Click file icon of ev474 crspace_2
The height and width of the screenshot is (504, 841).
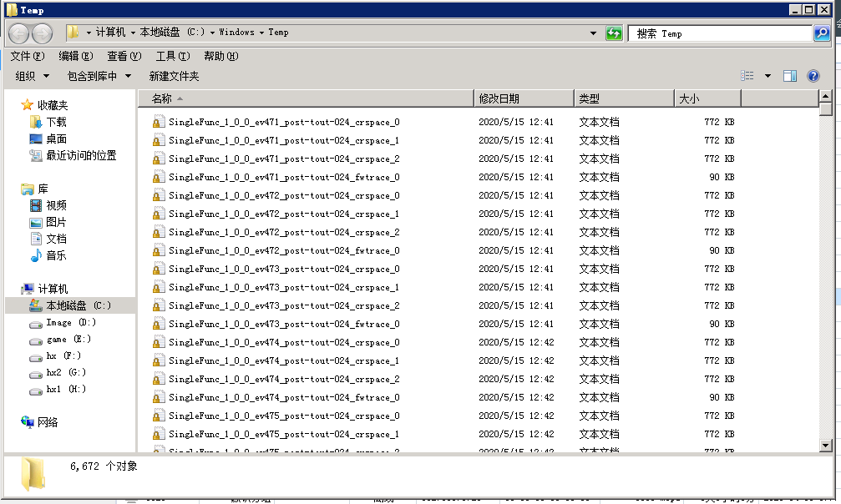tap(158, 379)
